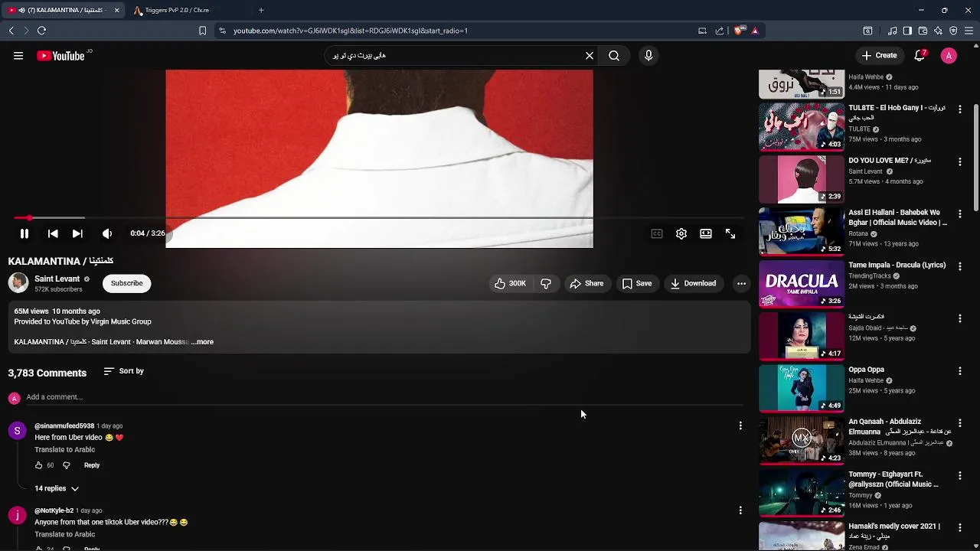Open the account avatar menu
This screenshot has width=980, height=551.
949,56
